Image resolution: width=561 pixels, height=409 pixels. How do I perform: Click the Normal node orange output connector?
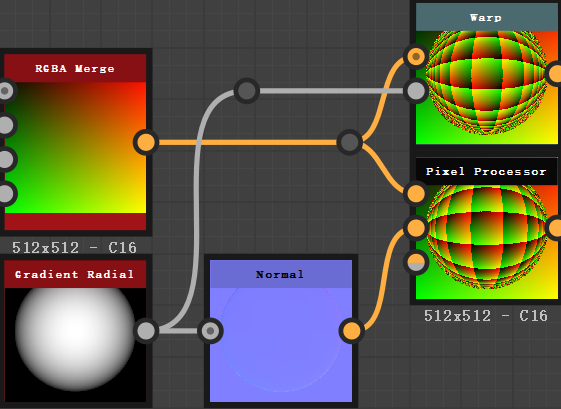352,331
